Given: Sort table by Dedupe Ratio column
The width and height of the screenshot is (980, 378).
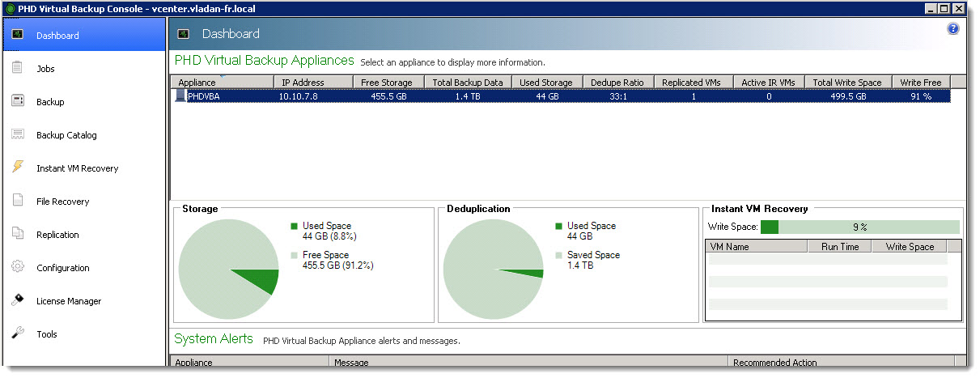Looking at the screenshot, I should (x=617, y=83).
